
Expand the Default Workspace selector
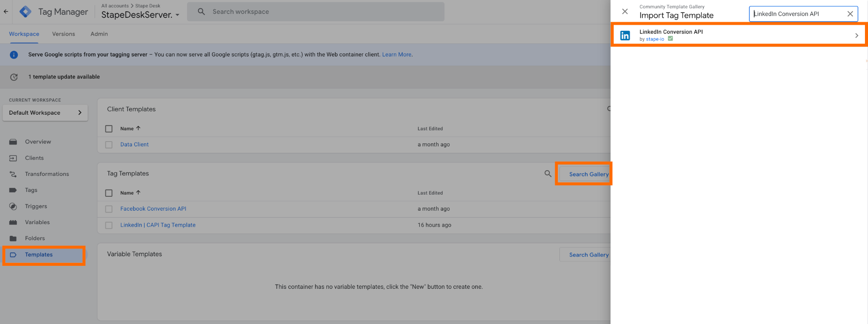[x=45, y=112]
